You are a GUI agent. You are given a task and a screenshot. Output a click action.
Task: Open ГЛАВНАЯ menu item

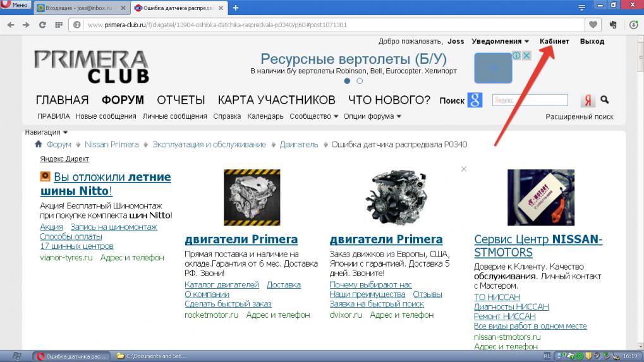(62, 100)
